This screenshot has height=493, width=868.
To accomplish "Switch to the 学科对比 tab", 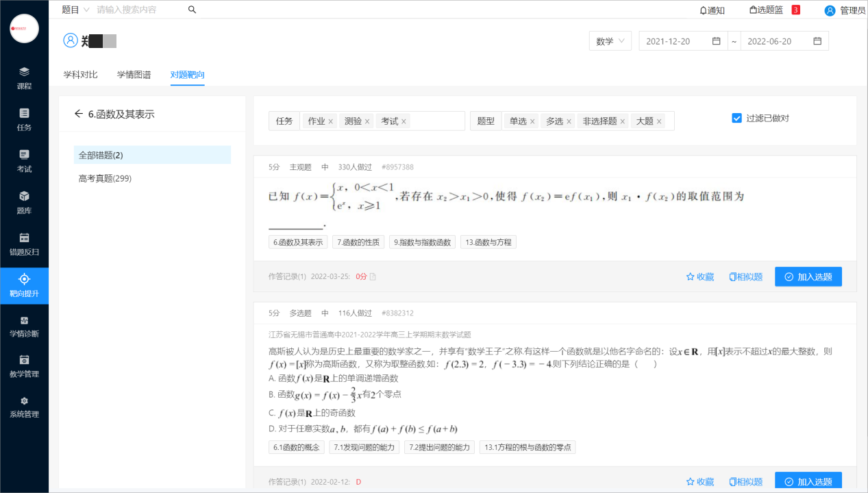I will [x=80, y=75].
